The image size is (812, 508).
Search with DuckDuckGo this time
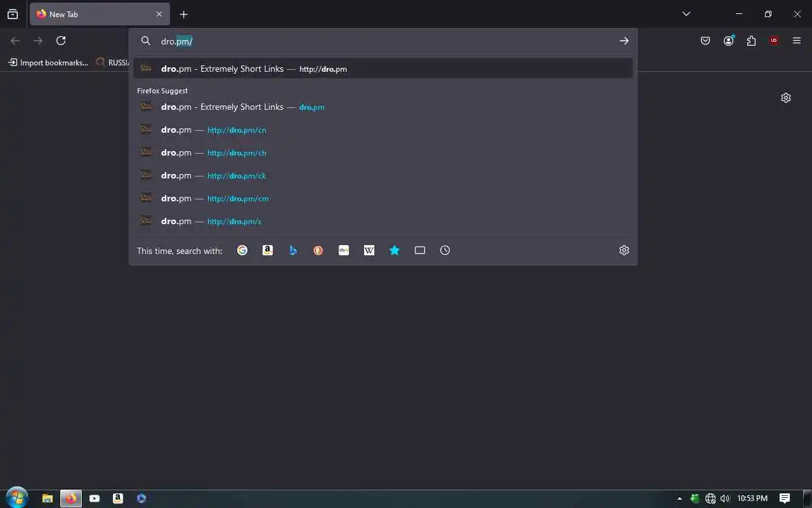(318, 250)
